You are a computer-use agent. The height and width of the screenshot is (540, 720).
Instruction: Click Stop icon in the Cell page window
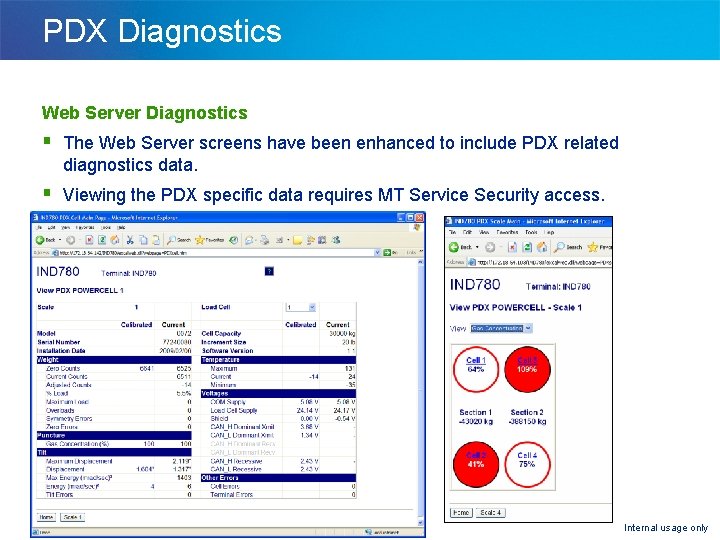click(x=90, y=240)
